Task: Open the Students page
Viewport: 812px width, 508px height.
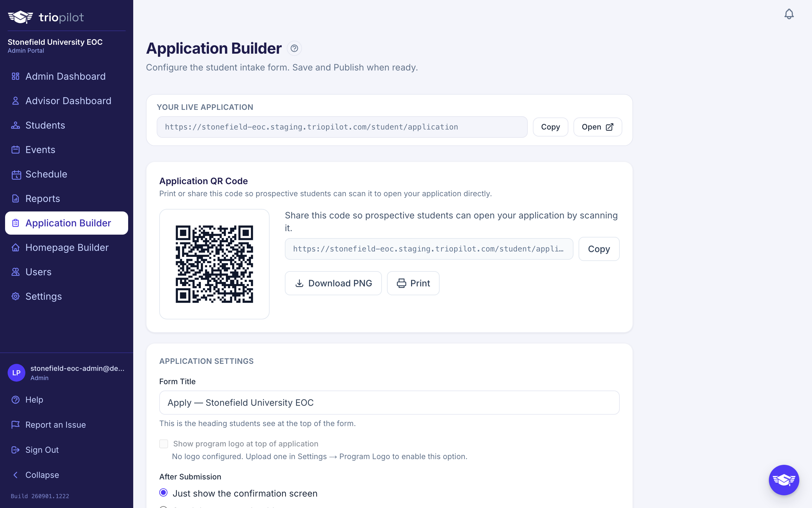Action: click(66, 125)
